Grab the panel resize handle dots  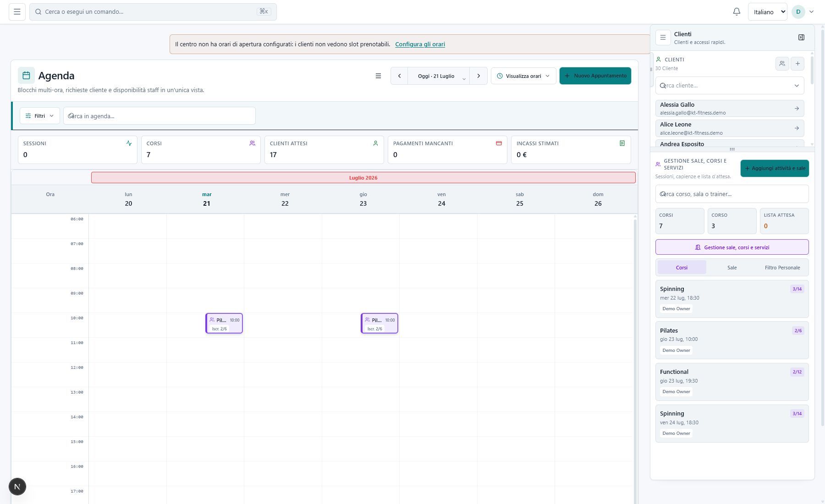(x=732, y=149)
